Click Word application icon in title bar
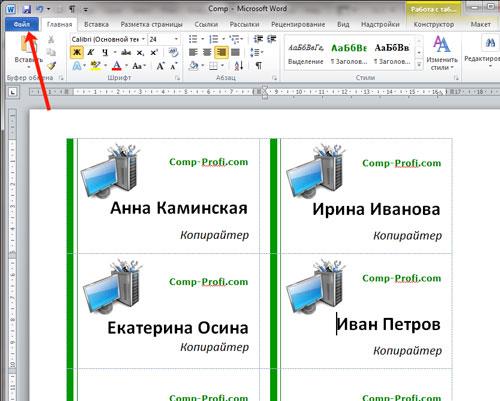 11,9
